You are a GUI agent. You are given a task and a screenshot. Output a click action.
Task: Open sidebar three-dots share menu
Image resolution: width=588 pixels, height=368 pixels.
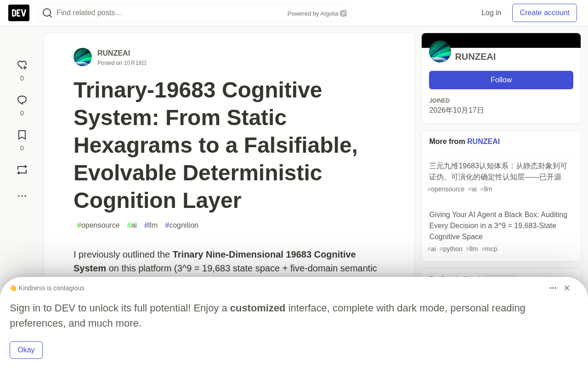point(22,196)
